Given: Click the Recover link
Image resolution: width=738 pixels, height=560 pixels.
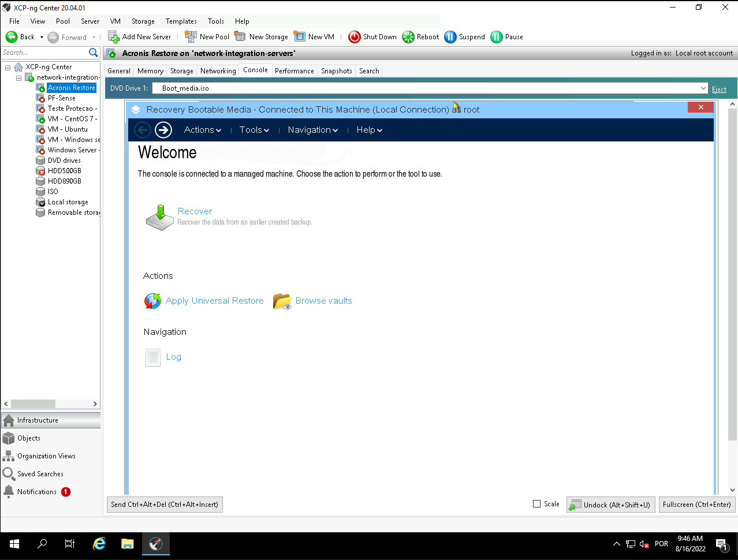Looking at the screenshot, I should click(x=195, y=211).
